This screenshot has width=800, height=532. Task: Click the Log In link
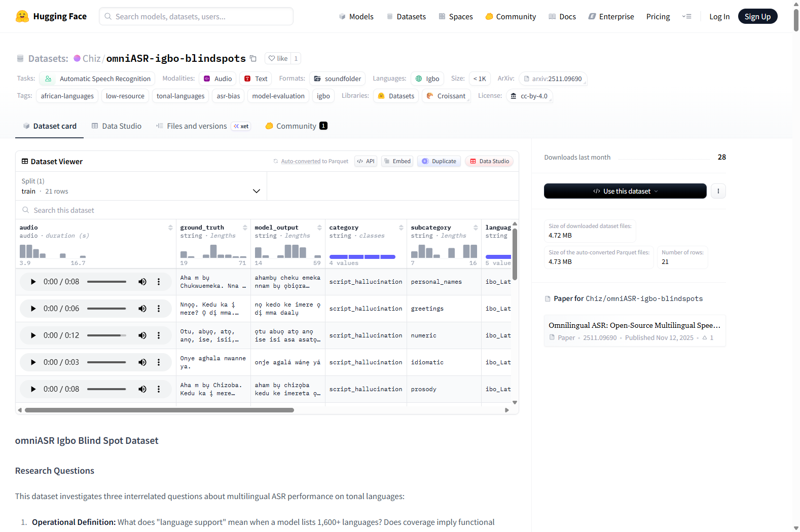click(719, 16)
